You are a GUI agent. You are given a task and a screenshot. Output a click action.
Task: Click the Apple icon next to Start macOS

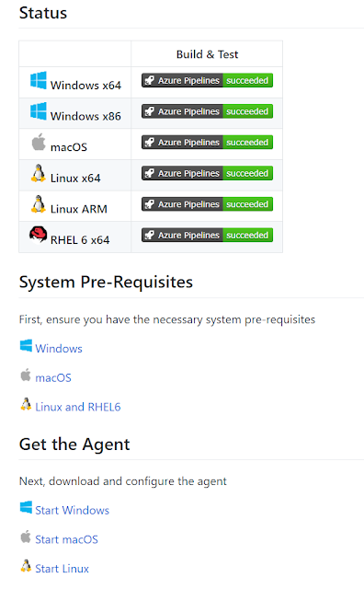coord(26,537)
